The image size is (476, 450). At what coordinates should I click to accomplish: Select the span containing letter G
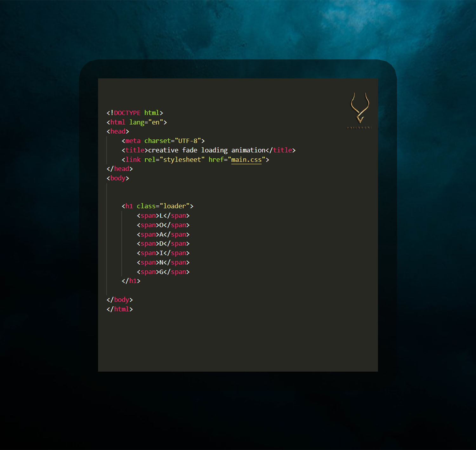[163, 272]
